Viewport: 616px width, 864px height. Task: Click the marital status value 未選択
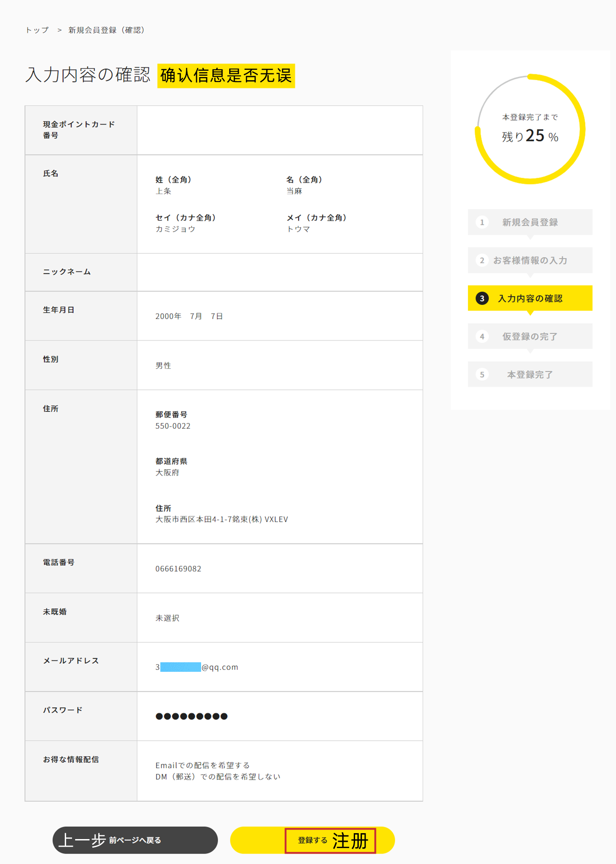tap(168, 618)
